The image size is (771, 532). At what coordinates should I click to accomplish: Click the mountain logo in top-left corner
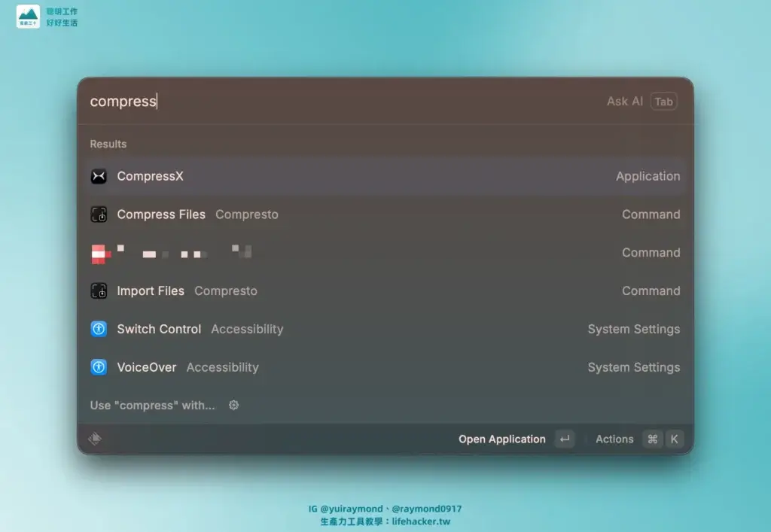point(28,17)
